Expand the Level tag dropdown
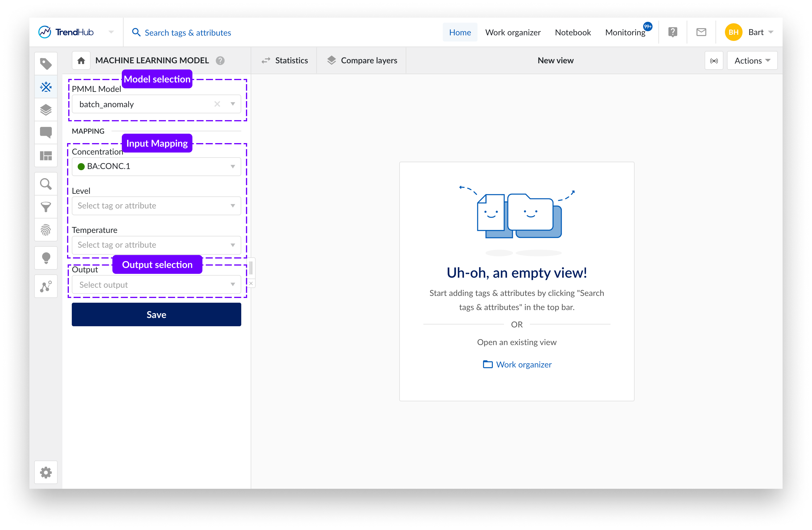812x530 pixels. tap(156, 206)
